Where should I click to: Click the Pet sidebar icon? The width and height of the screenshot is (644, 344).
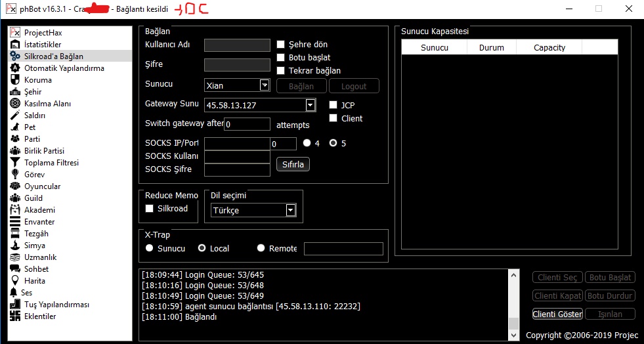click(x=15, y=127)
